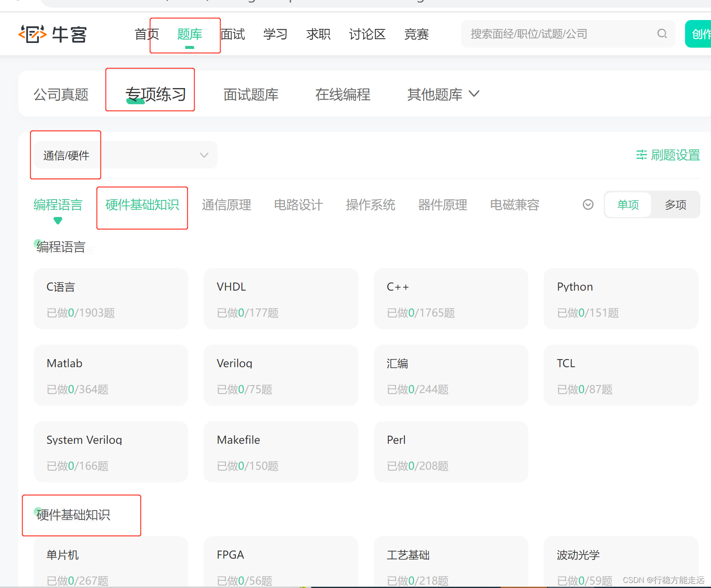711x588 pixels.
Task: Open 题库 in top navigation
Action: click(x=189, y=34)
